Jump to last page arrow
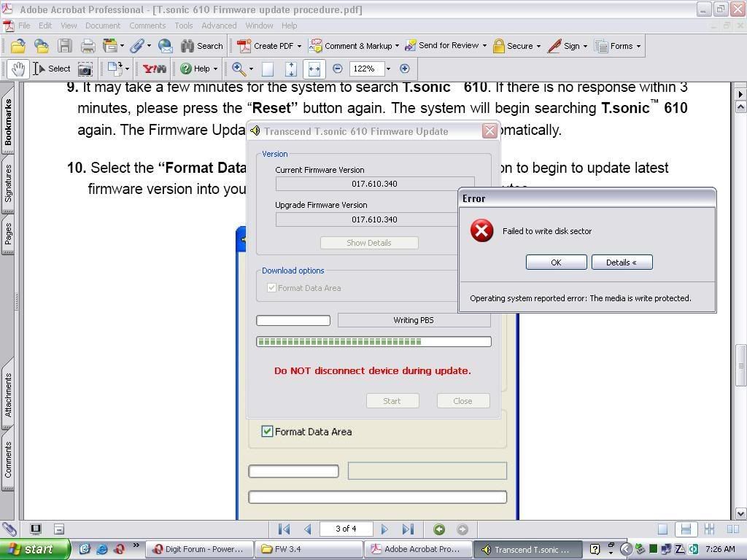Screen dimensions: 747x560 [x=408, y=529]
